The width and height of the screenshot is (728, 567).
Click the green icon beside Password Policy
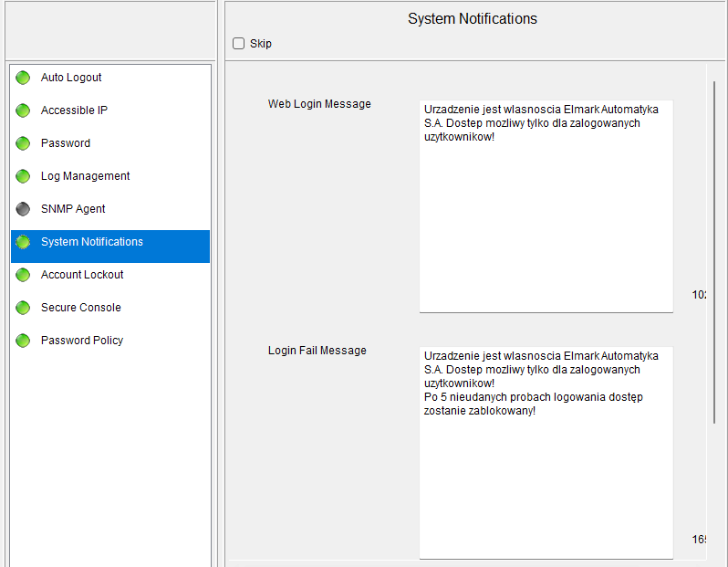click(23, 341)
